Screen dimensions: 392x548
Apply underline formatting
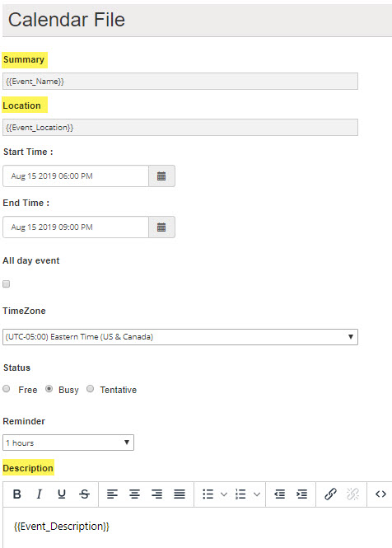click(62, 494)
